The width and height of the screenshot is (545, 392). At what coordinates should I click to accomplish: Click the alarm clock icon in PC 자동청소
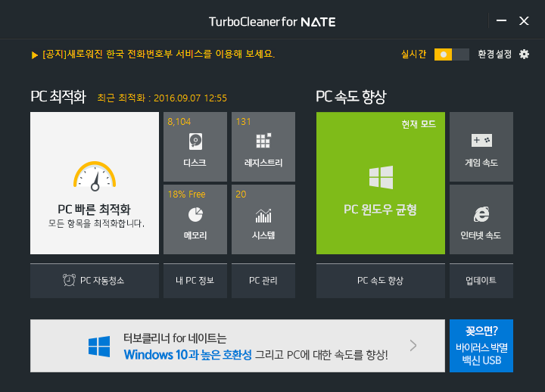coord(69,280)
